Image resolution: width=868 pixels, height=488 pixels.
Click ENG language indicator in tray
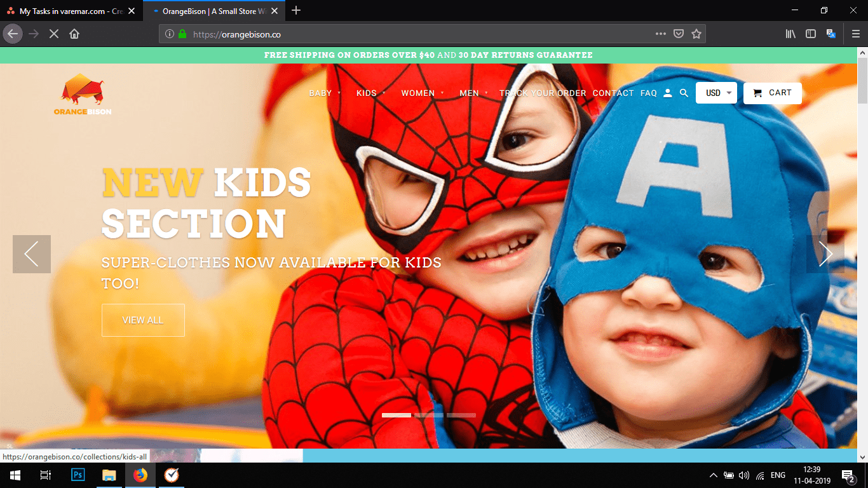click(x=778, y=475)
